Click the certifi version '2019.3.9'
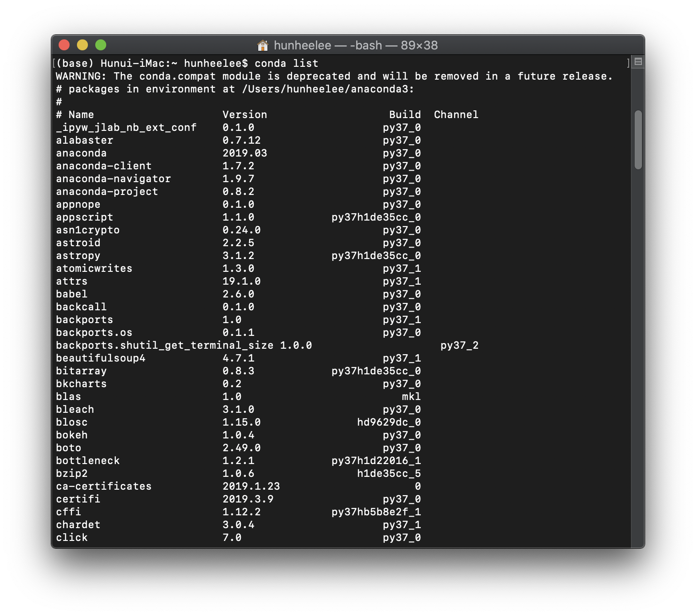The width and height of the screenshot is (696, 616). pyautogui.click(x=248, y=499)
